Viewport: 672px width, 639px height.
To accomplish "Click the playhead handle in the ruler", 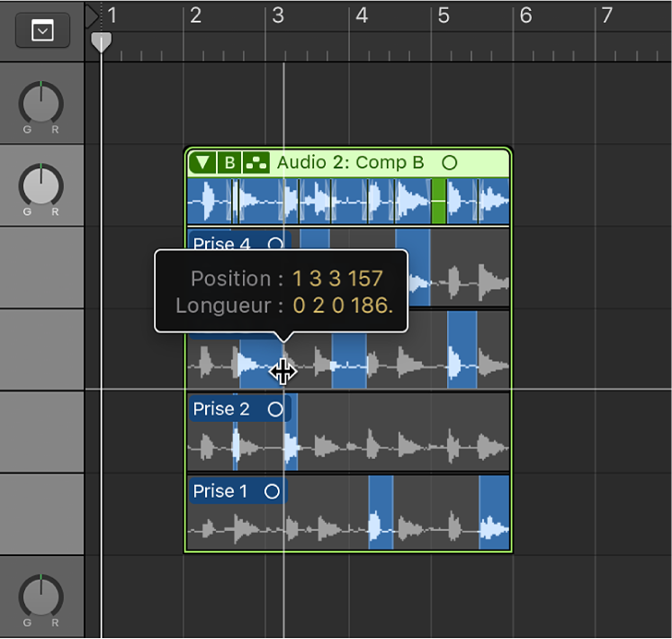I will pyautogui.click(x=102, y=42).
